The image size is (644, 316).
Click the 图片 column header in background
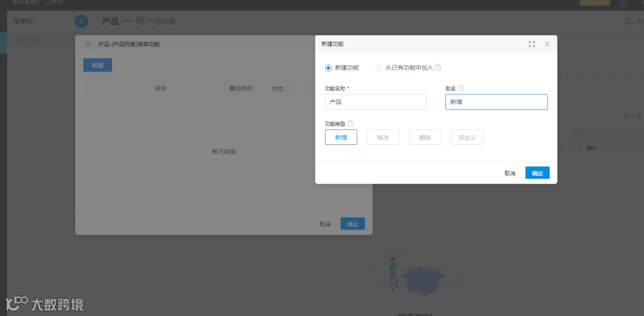point(592,148)
